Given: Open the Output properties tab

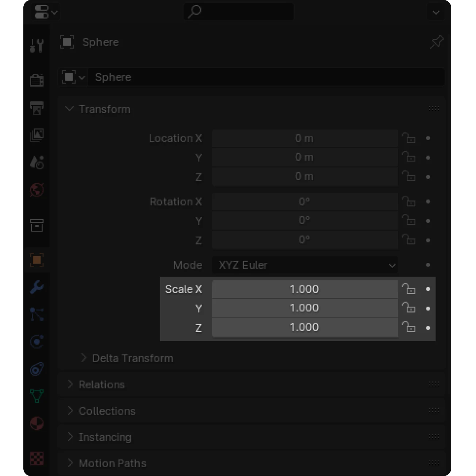Looking at the screenshot, I should click(x=37, y=108).
